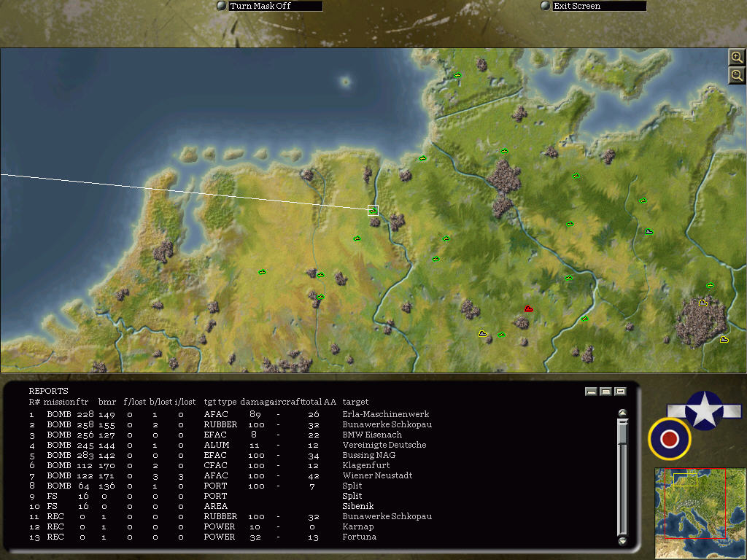Select a green airfield icon near the northern coast
747x560 pixels.
457,74
